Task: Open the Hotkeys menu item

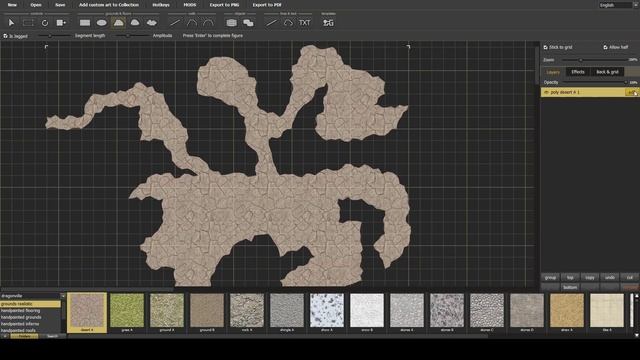Action: click(161, 5)
